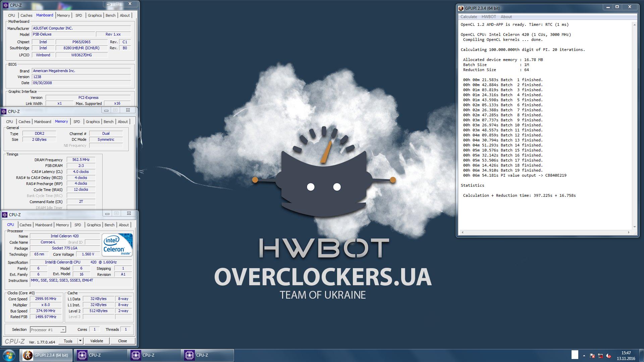644x362 pixels.
Task: Click GPUPI vertical scrollbar up arrow
Action: point(634,25)
